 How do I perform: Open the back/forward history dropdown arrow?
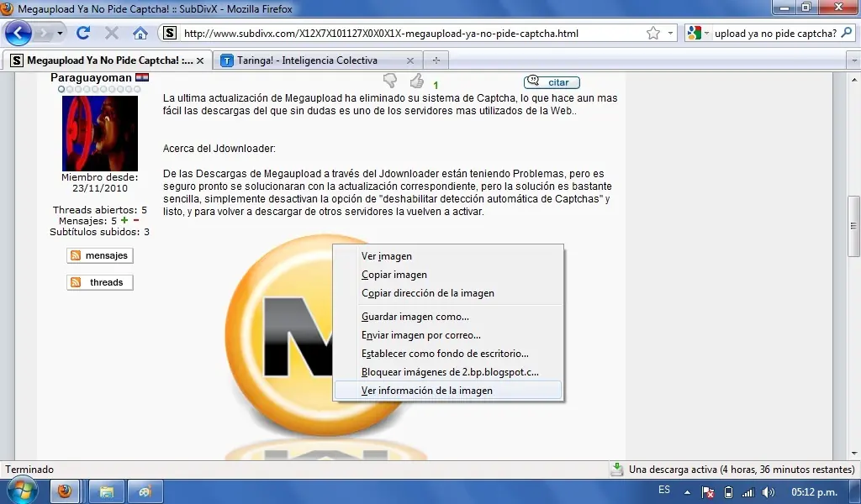point(60,34)
